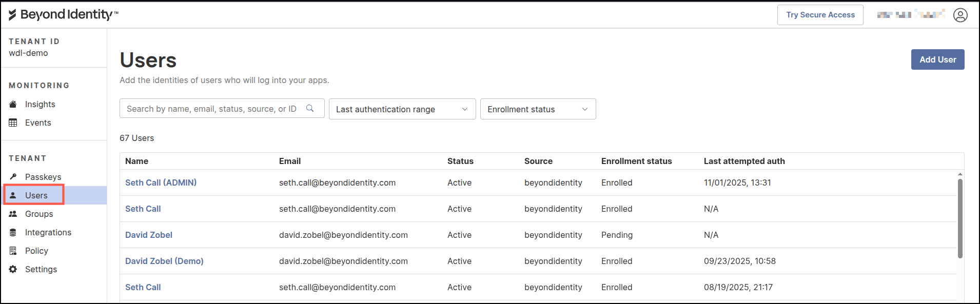The image size is (980, 304).
Task: Open the user profile avatar icon
Action: point(960,15)
